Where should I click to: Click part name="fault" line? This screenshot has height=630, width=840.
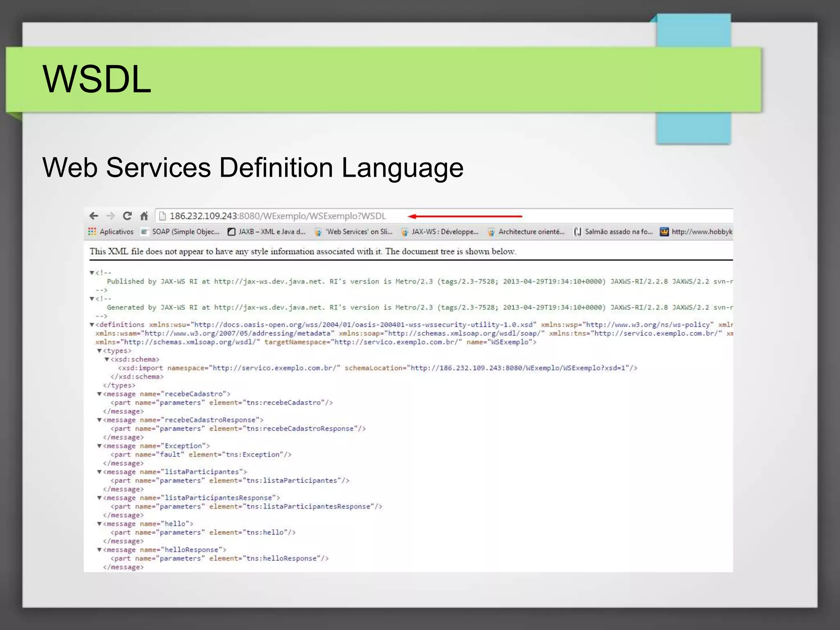click(201, 454)
